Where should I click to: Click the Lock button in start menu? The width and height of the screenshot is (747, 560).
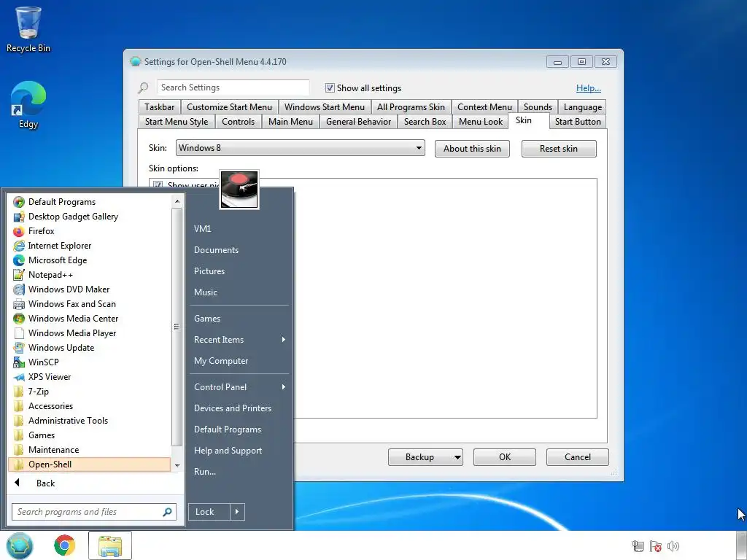[209, 512]
